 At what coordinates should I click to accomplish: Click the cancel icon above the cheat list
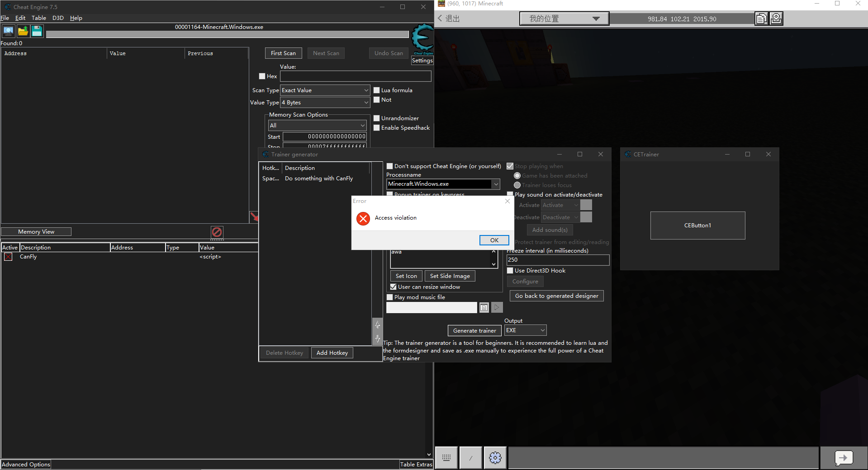(x=217, y=233)
